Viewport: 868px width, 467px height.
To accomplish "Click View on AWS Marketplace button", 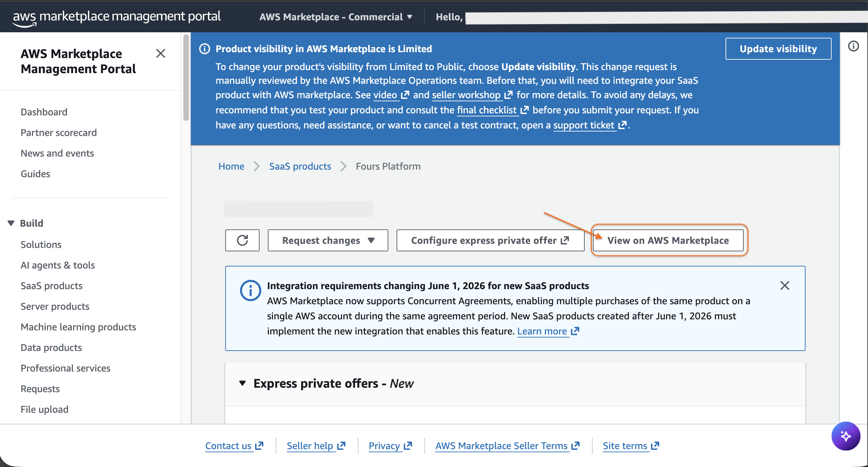I will 668,240.
